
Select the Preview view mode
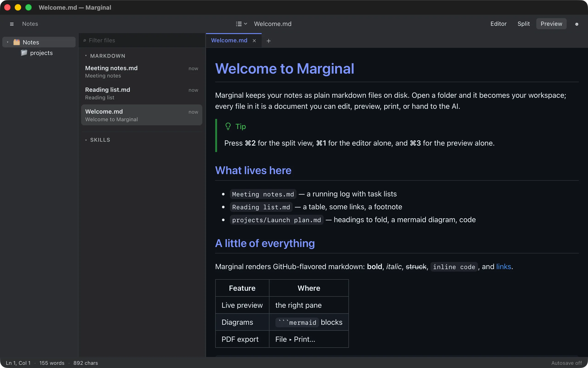pos(551,24)
